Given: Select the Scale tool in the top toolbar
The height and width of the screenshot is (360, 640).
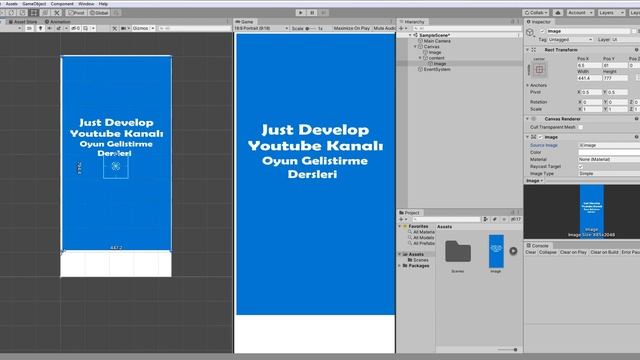Looking at the screenshot, I should click(x=22, y=13).
